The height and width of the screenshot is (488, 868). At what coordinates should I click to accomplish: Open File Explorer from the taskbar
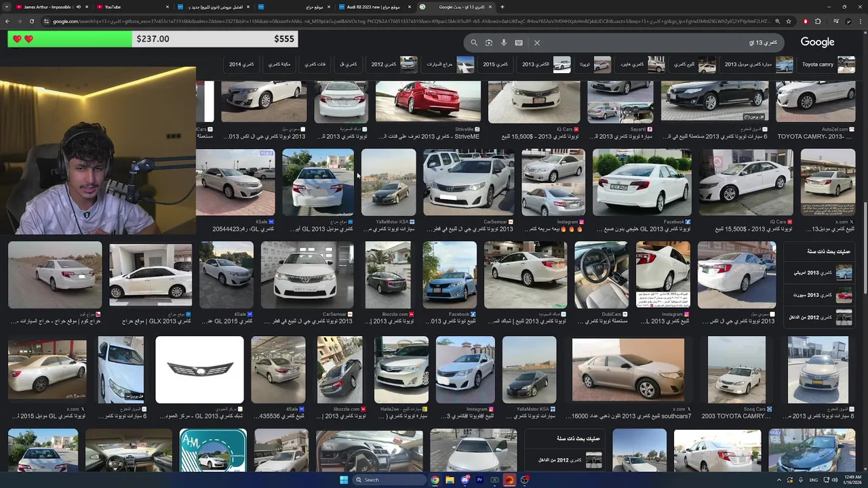[x=450, y=480]
